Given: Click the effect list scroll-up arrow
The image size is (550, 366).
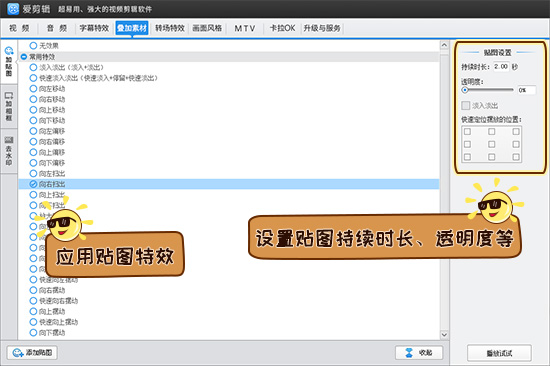Looking at the screenshot, I should (x=444, y=45).
